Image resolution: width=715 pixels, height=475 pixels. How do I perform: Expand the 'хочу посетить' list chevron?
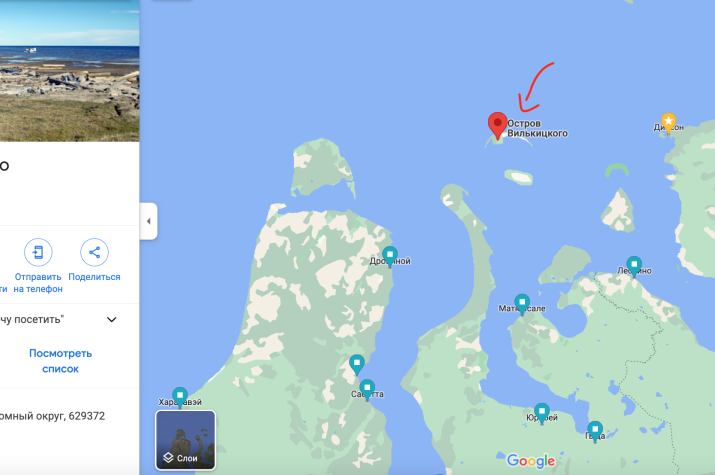coord(112,320)
